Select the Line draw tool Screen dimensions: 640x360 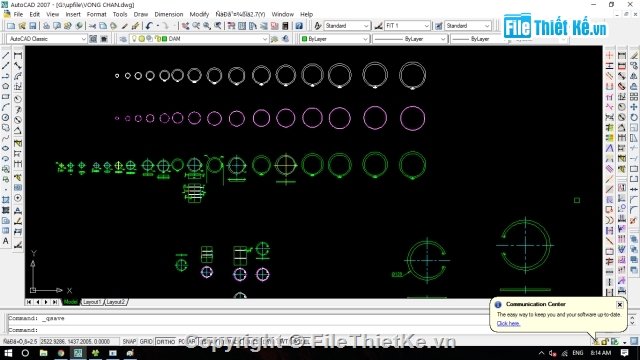coord(6,55)
